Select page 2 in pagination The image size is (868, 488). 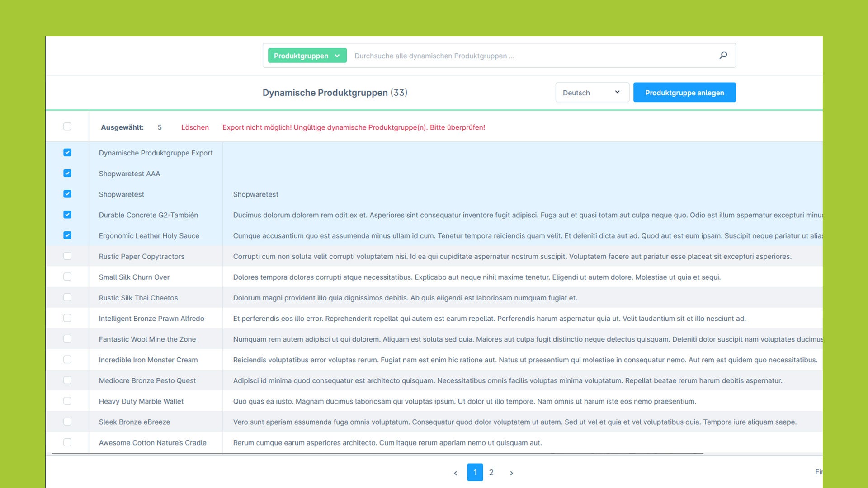tap(491, 473)
